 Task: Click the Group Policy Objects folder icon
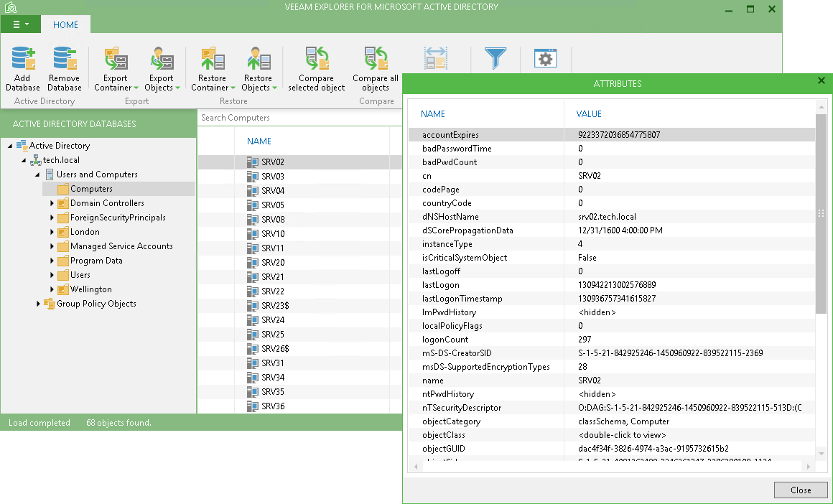(50, 304)
